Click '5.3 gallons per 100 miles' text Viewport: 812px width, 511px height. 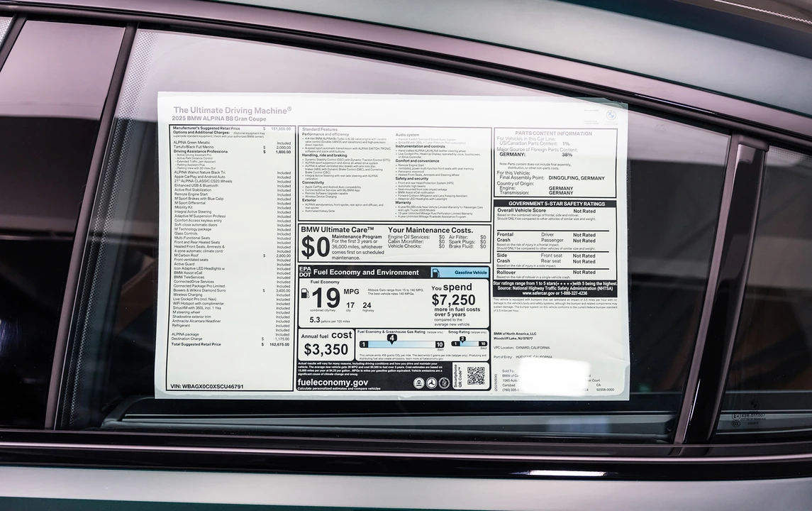click(330, 320)
